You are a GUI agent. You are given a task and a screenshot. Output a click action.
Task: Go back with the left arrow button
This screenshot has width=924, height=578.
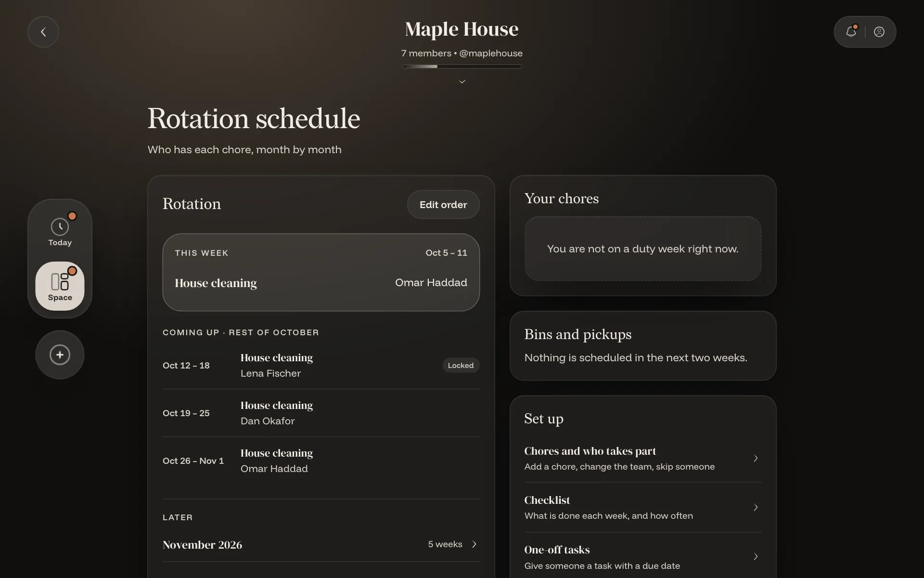tap(43, 32)
